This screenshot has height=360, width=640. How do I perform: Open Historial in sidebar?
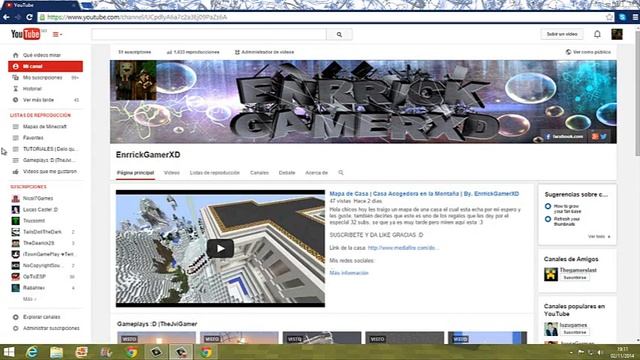click(32, 89)
